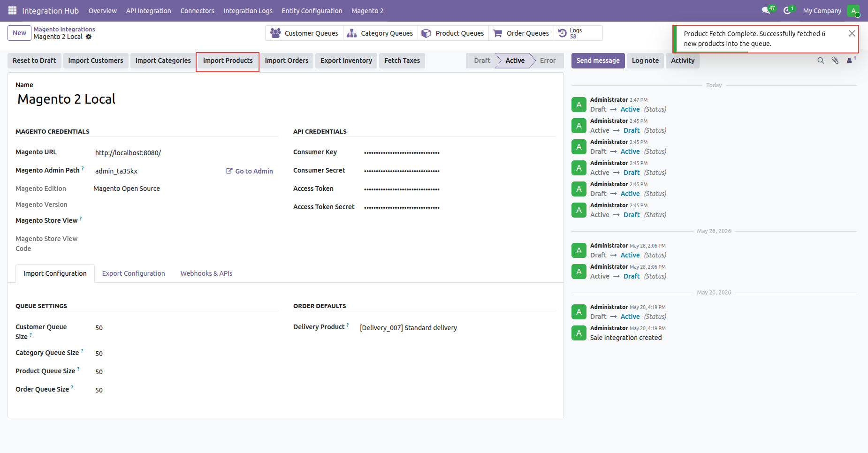Edit the Magento URL field

[186, 153]
